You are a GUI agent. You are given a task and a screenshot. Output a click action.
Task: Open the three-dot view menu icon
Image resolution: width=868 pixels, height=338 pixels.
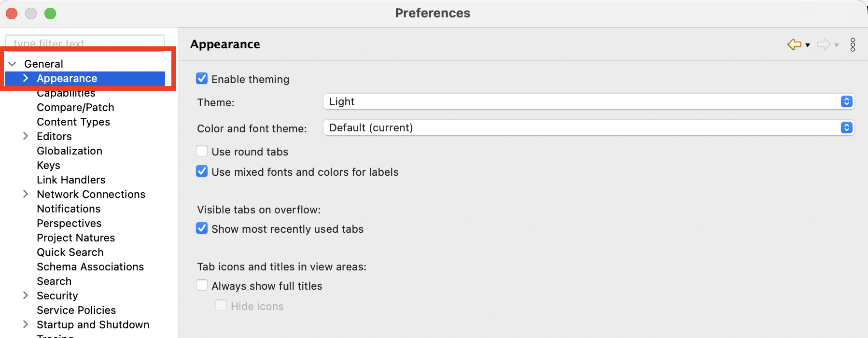[853, 44]
